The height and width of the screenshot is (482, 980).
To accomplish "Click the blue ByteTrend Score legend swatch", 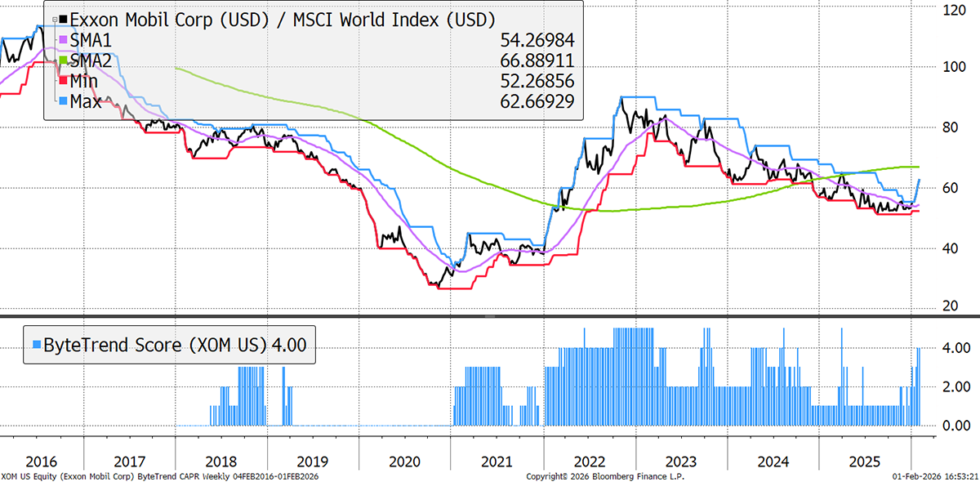I will coord(34,346).
